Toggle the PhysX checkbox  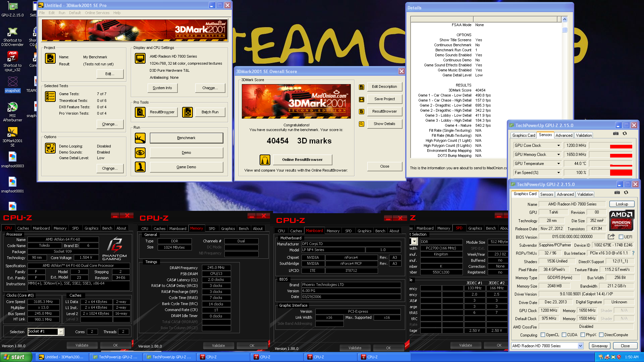(x=583, y=335)
